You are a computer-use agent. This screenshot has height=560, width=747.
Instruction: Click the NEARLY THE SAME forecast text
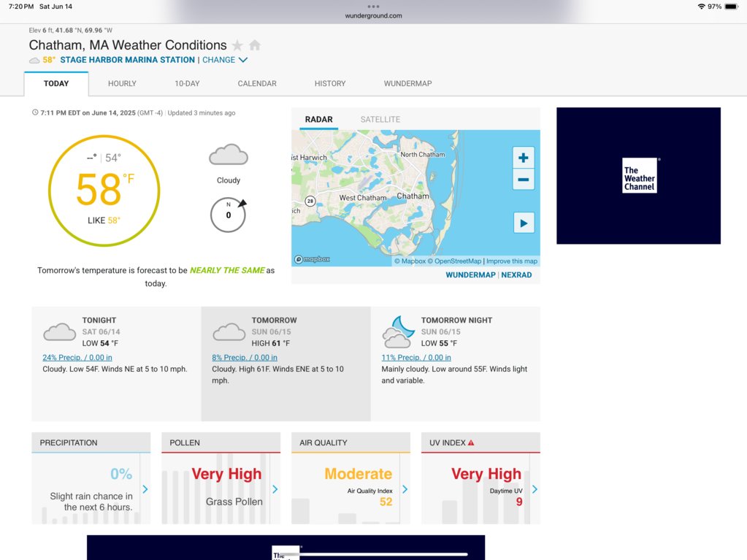point(227,270)
